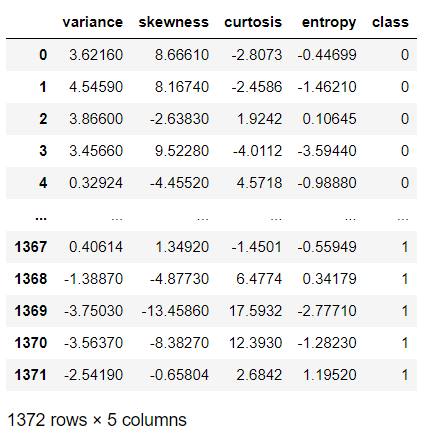The width and height of the screenshot is (430, 435).
Task: Click curtosis value 12.3930
Action: (x=255, y=343)
